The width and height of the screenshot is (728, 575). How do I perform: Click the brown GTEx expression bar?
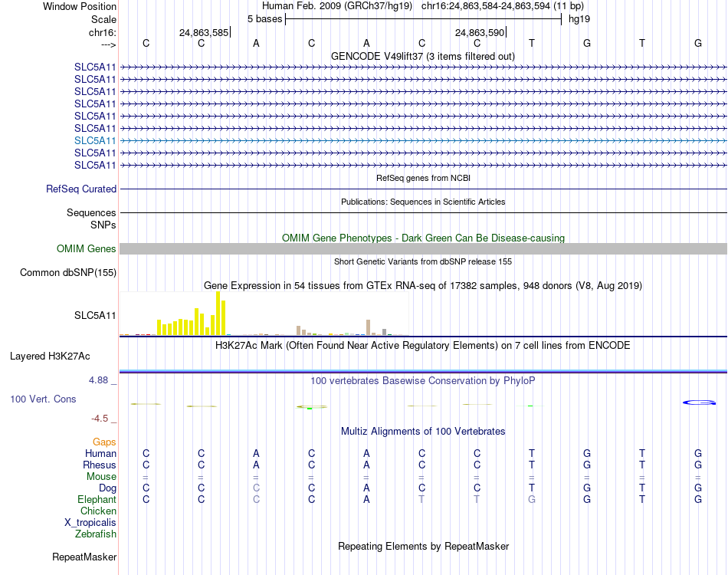(368, 327)
